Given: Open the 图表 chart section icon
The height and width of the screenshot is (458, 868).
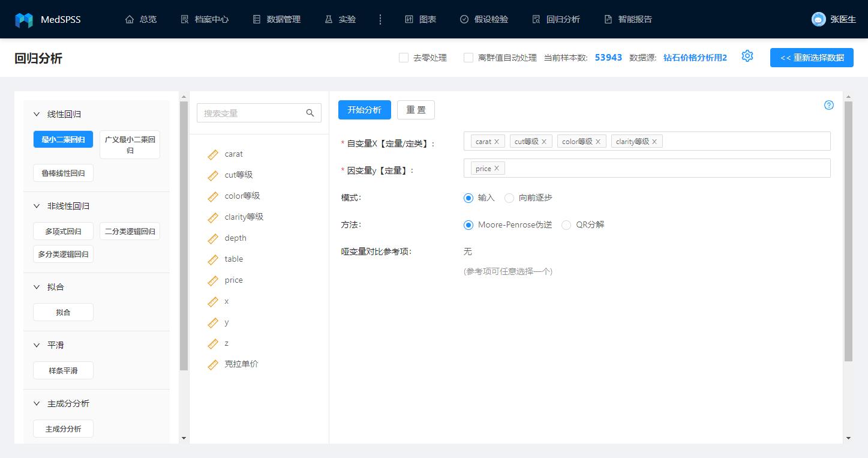Looking at the screenshot, I should tap(410, 19).
